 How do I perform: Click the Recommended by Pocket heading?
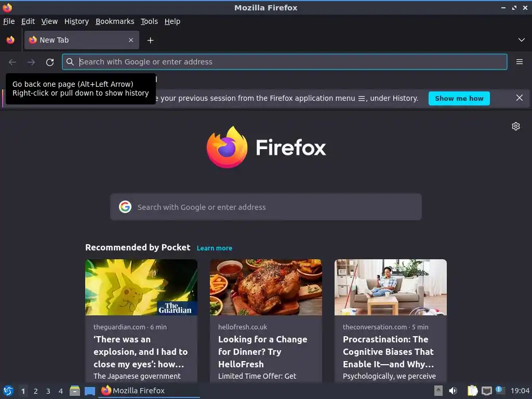click(x=138, y=247)
